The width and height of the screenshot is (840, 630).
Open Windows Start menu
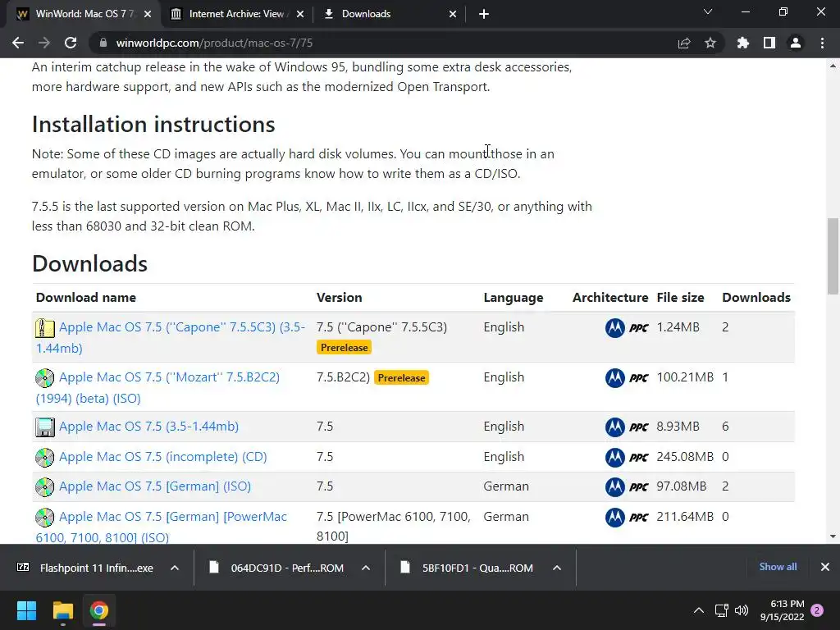tap(27, 610)
